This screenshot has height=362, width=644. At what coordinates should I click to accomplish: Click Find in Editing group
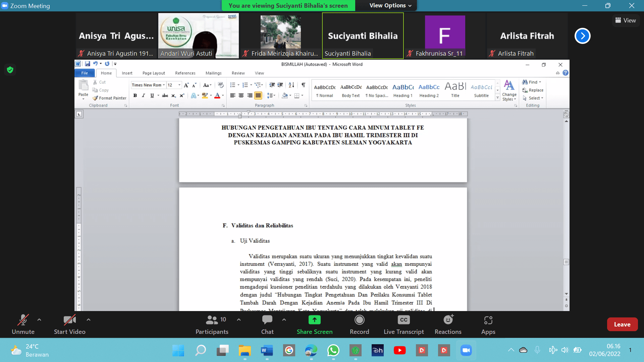click(x=531, y=82)
